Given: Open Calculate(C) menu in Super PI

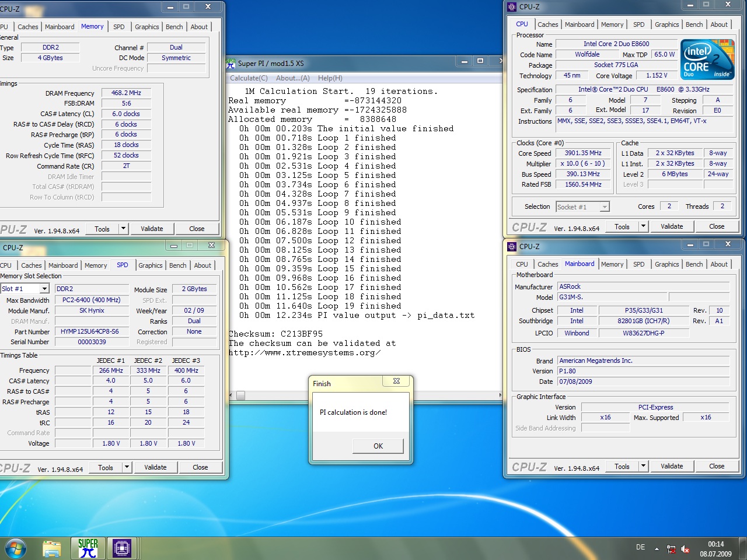Looking at the screenshot, I should pos(249,78).
